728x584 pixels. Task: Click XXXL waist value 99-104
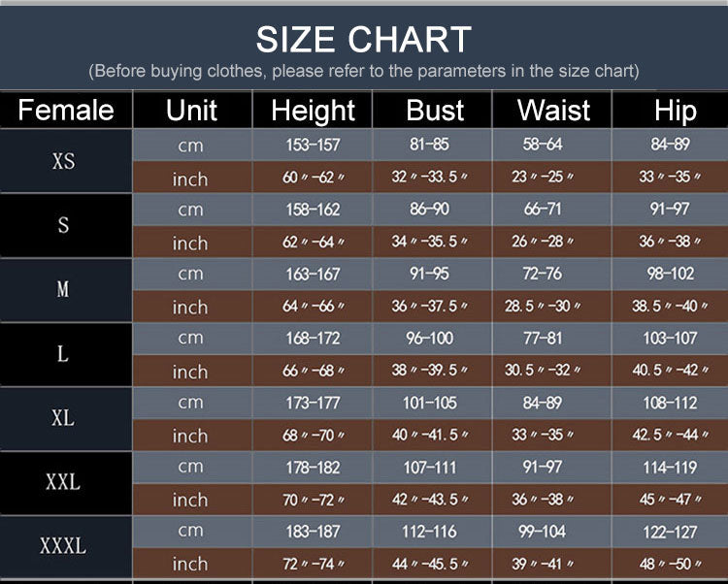click(x=542, y=531)
